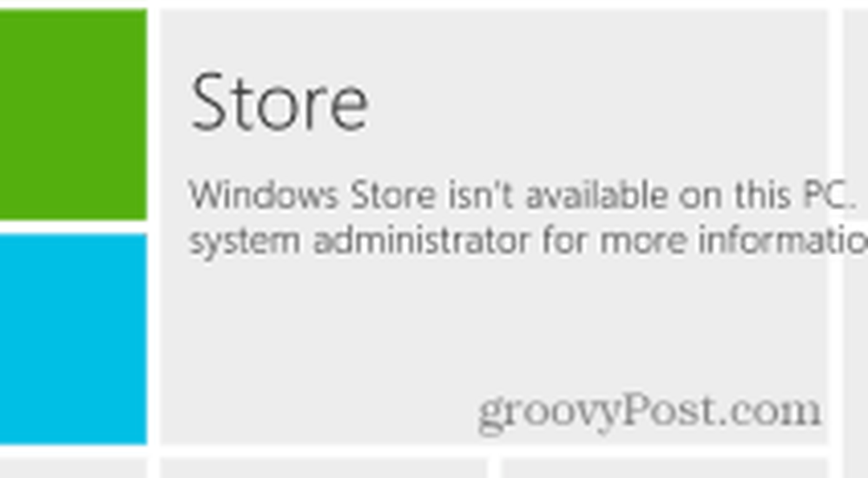Click the word "information" at the line end
Image resolution: width=868 pixels, height=478 pixels.
pos(782,240)
